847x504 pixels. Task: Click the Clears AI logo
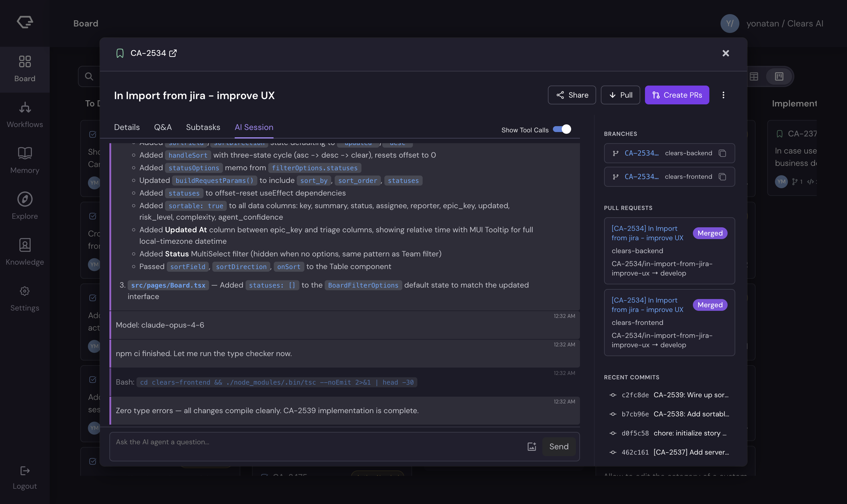pyautogui.click(x=25, y=22)
